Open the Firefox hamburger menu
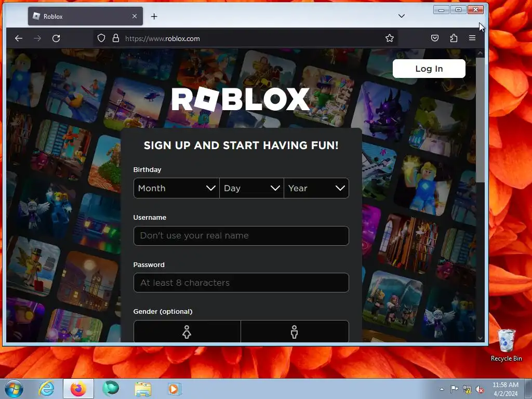The width and height of the screenshot is (532, 399). (472, 38)
